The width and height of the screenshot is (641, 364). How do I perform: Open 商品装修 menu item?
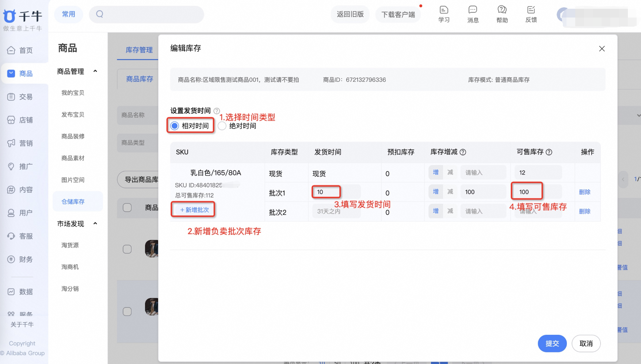click(73, 136)
